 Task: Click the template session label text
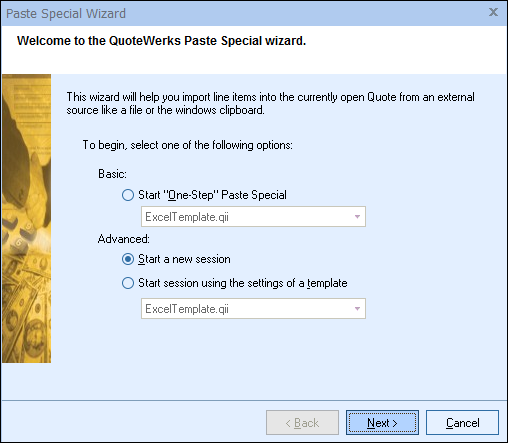pyautogui.click(x=243, y=283)
